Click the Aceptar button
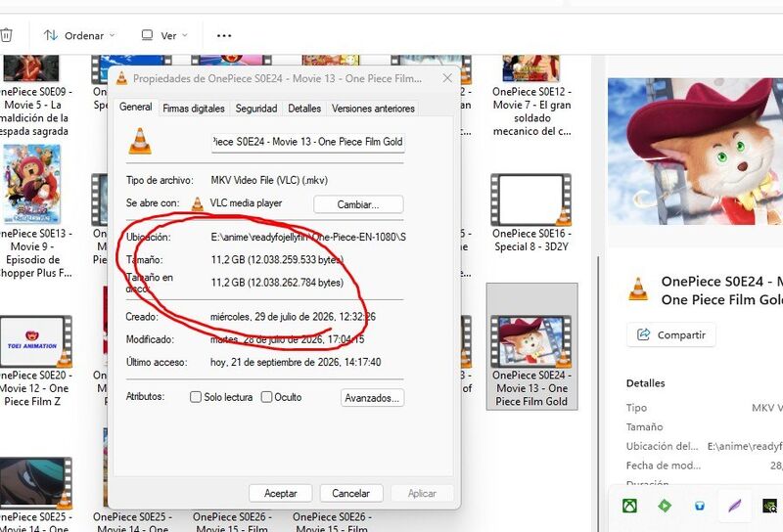Screen dimensions: 783x532 click(x=280, y=493)
